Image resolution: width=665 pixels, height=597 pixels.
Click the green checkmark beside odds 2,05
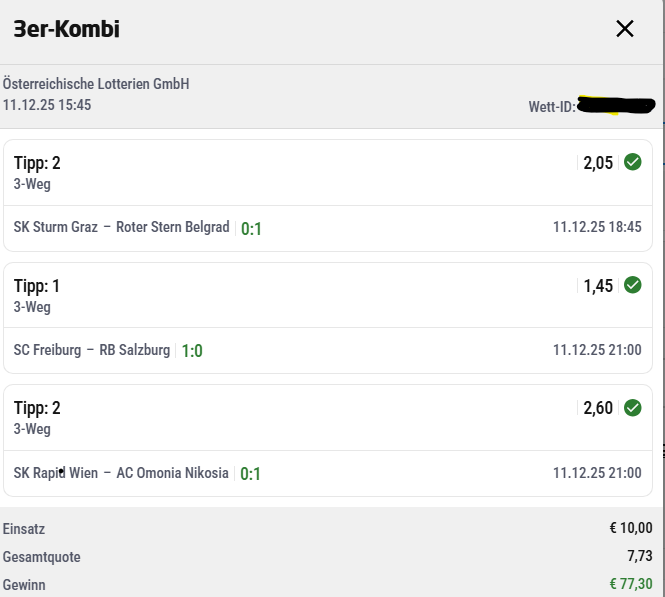(x=632, y=162)
